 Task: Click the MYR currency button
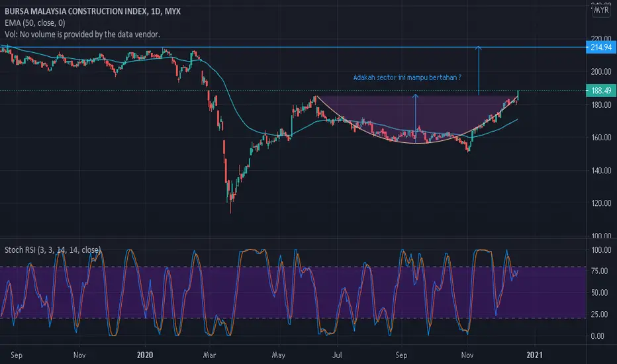(601, 10)
